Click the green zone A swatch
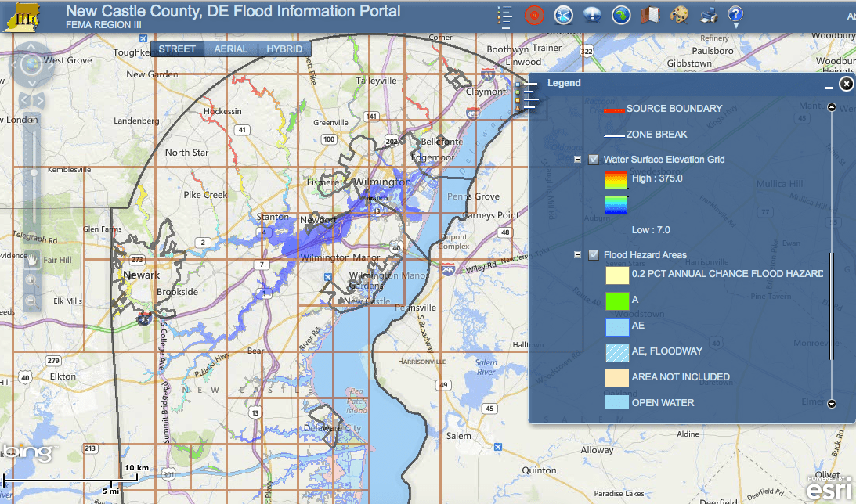The width and height of the screenshot is (856, 504). coord(617,301)
